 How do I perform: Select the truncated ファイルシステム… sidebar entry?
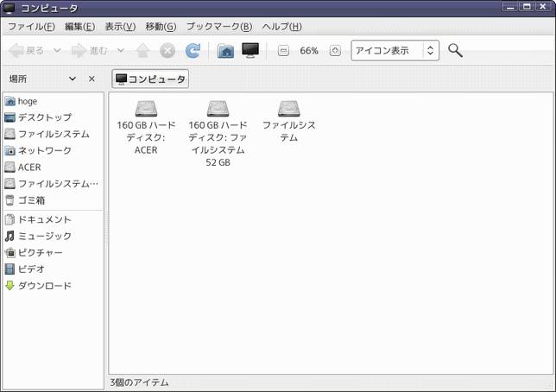click(54, 184)
